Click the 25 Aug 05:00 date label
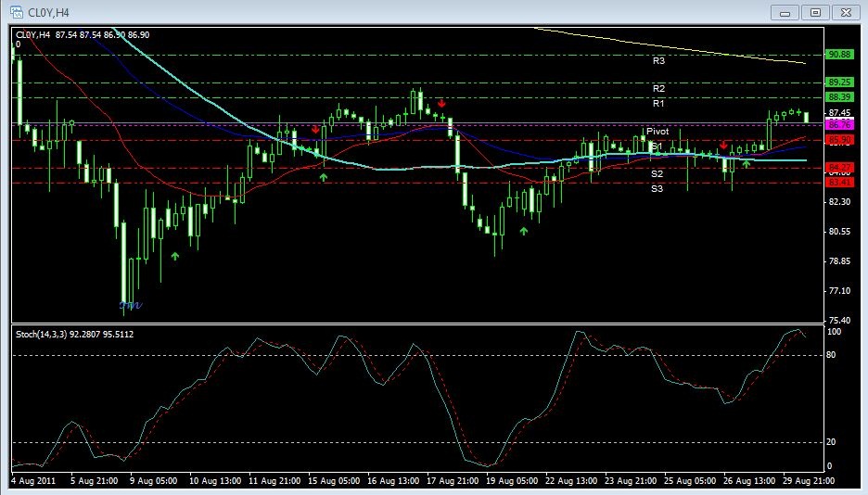This screenshot has height=495, width=868. click(690, 480)
